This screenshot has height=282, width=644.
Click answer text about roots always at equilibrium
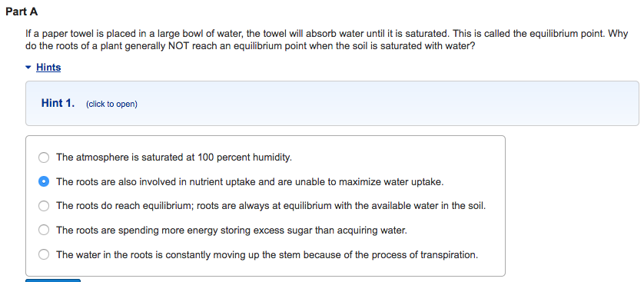tap(271, 206)
